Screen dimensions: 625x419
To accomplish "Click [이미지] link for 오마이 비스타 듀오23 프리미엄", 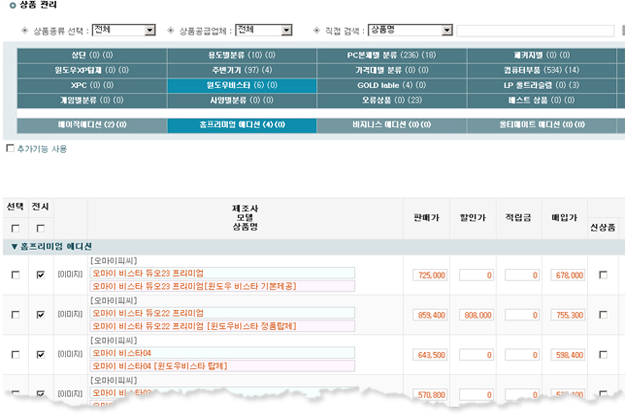I will click(69, 275).
